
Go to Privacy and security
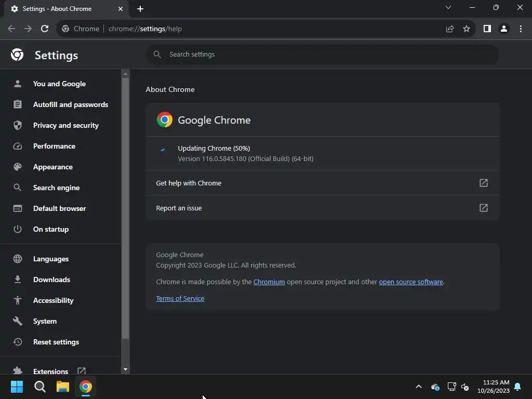[x=66, y=125]
